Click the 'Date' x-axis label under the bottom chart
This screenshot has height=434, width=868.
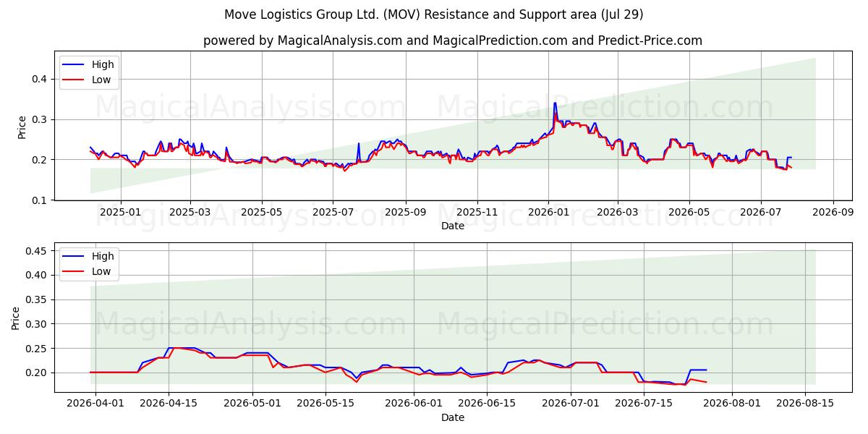point(453,417)
